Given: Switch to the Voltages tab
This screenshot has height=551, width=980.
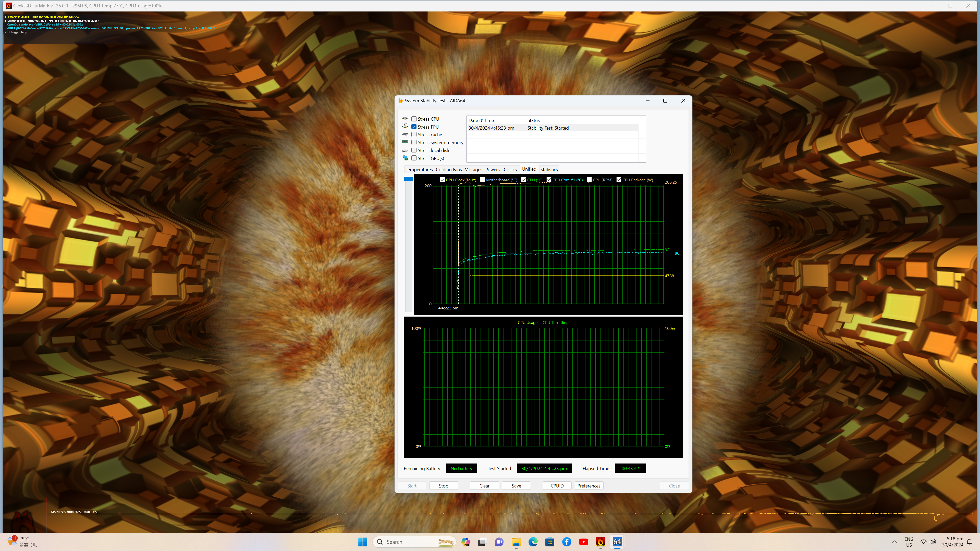Looking at the screenshot, I should [473, 170].
